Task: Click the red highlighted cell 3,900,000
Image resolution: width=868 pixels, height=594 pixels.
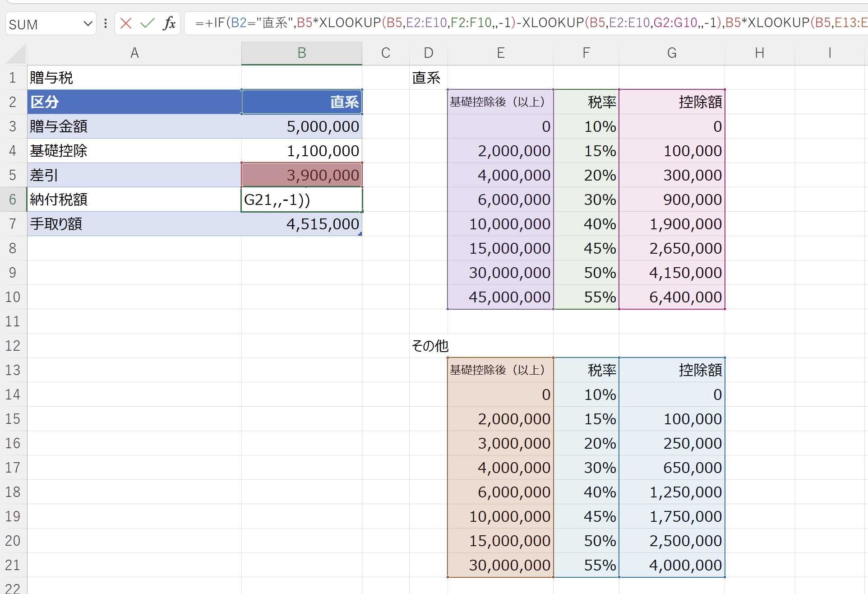Action: point(302,175)
